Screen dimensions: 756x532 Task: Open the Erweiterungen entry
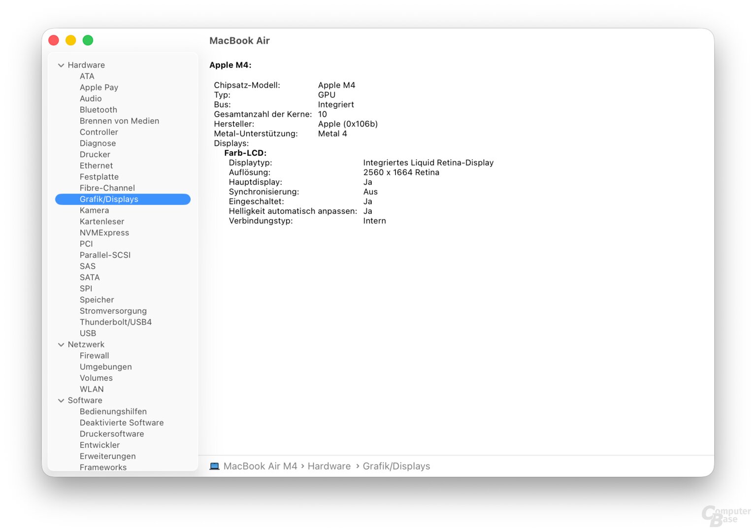coord(108,456)
